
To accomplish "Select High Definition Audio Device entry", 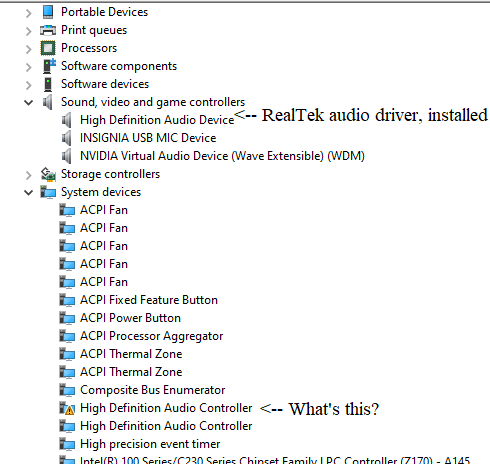I will tap(157, 120).
